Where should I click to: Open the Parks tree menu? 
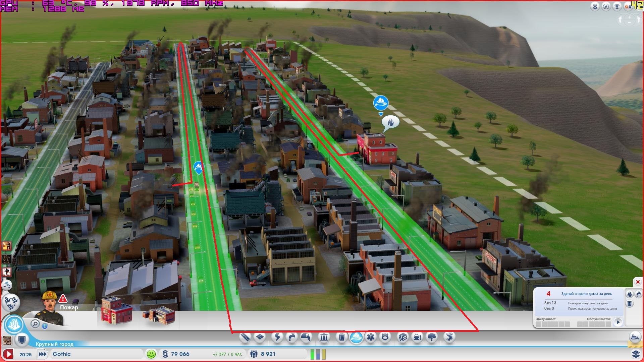pos(432,337)
